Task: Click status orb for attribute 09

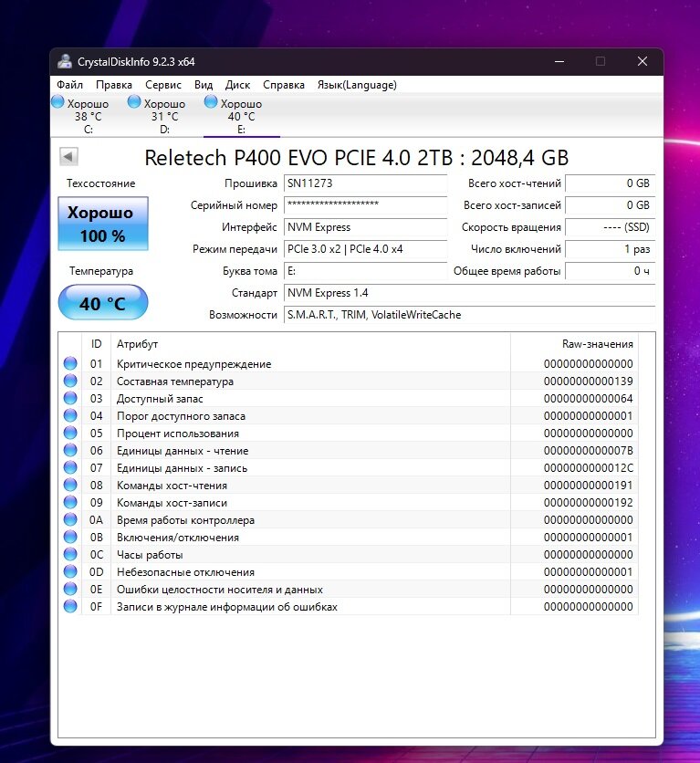Action: [70, 502]
